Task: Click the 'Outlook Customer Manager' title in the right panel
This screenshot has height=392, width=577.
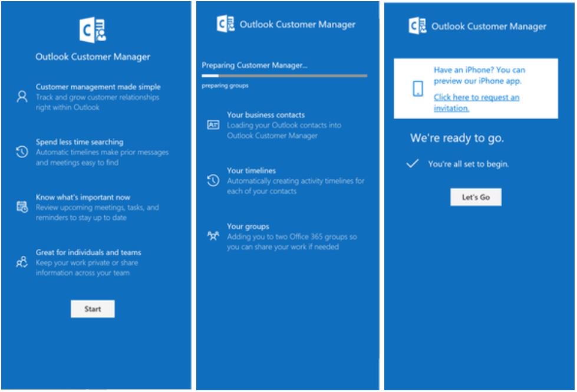Action: pyautogui.click(x=489, y=26)
